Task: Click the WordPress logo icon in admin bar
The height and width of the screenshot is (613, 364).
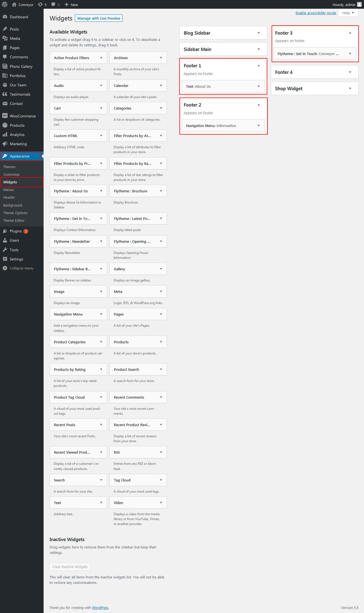Action: tap(5, 4)
